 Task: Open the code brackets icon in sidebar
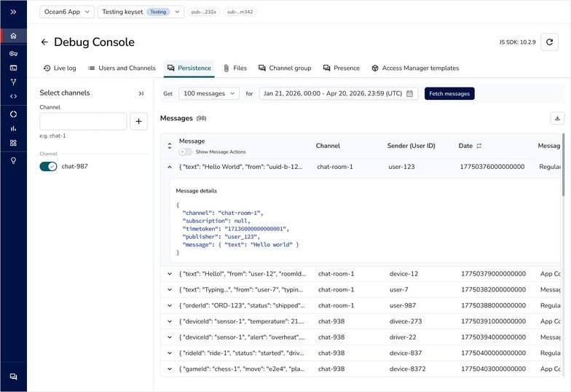(13, 96)
